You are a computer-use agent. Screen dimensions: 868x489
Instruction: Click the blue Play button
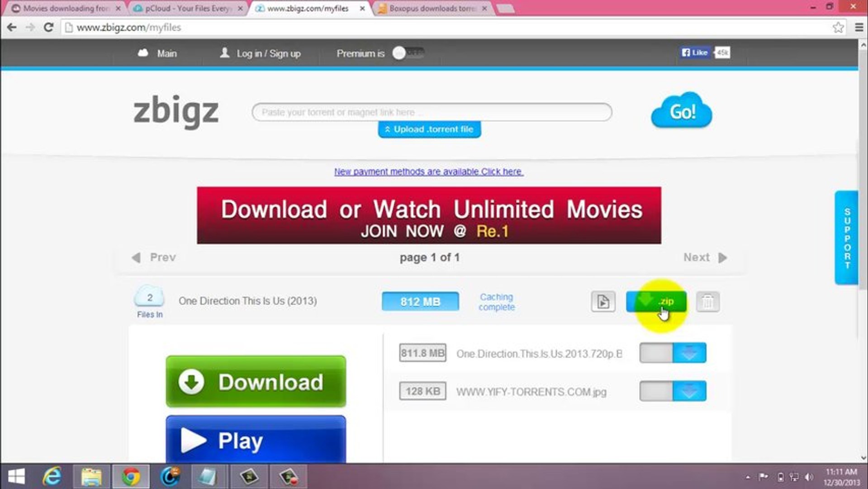tap(256, 439)
